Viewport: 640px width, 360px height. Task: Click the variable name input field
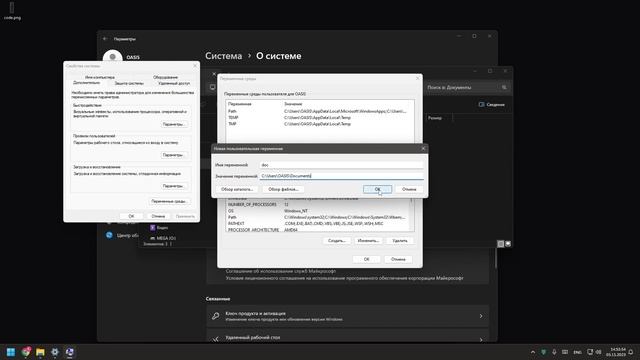coord(341,165)
